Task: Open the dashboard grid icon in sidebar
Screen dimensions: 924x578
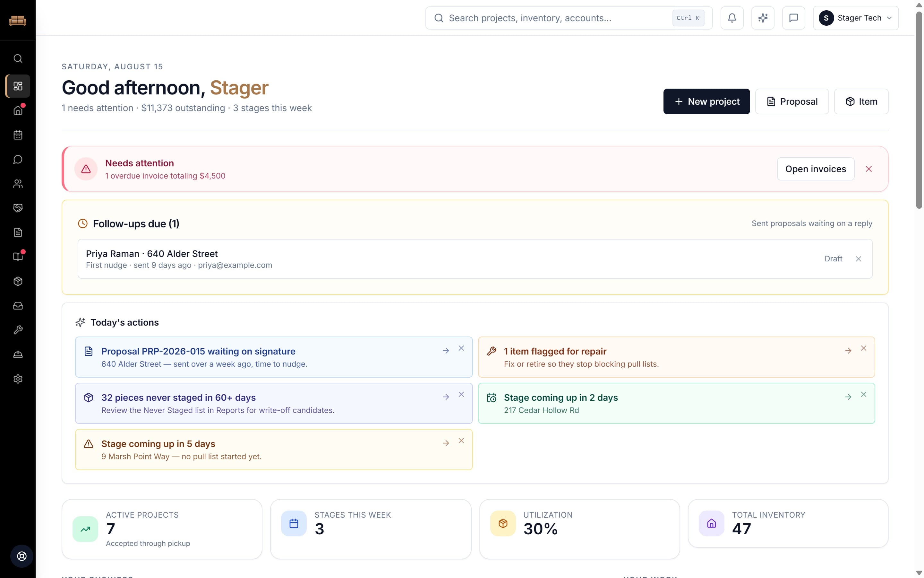Action: 18,86
